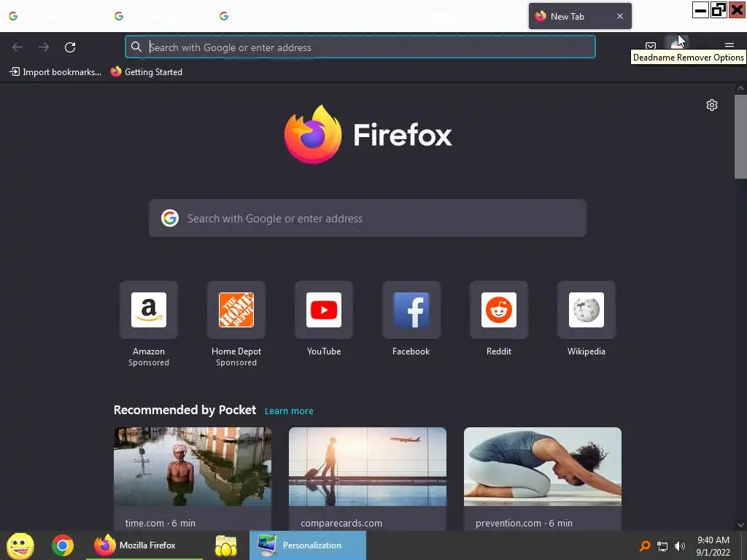Image resolution: width=747 pixels, height=560 pixels.
Task: Click the prevention.com · 6 min caption
Action: 524,523
